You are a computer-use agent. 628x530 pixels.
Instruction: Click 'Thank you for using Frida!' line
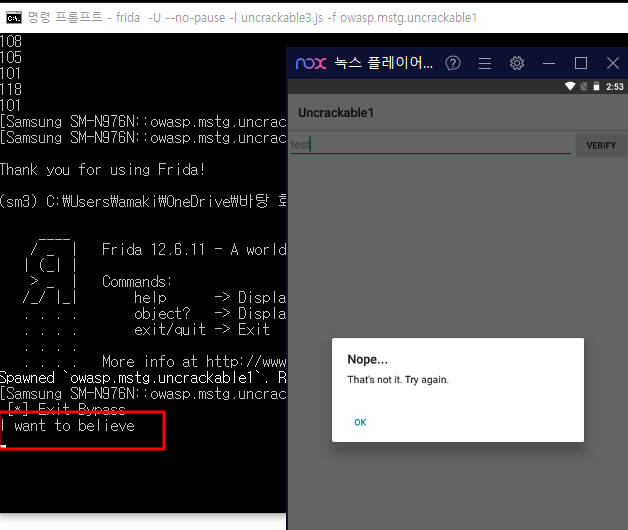102,169
